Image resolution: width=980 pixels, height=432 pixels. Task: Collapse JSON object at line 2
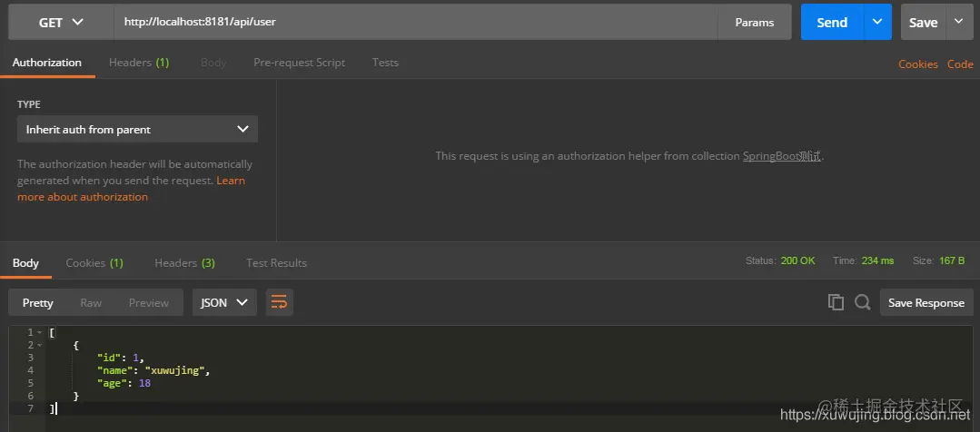pos(39,345)
